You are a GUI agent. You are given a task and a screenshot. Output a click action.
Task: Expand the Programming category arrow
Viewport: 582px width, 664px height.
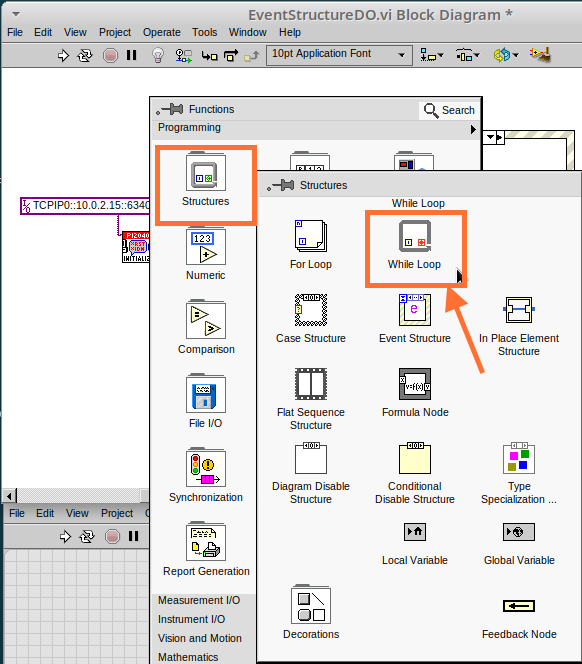473,130
